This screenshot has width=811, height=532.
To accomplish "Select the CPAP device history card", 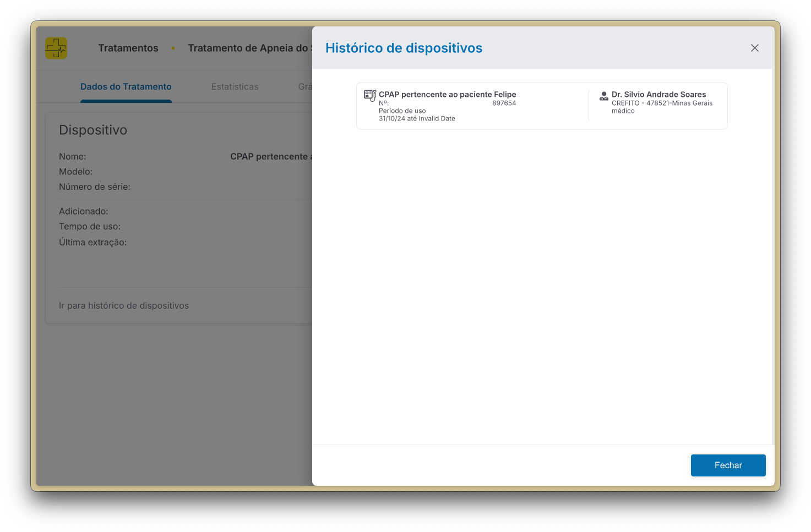I will pos(542,106).
